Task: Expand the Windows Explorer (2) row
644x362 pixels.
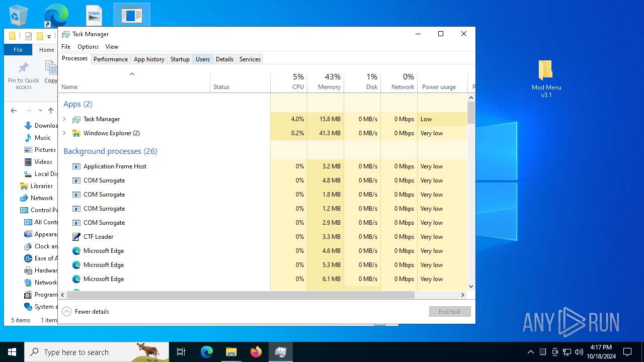Action: [x=64, y=133]
